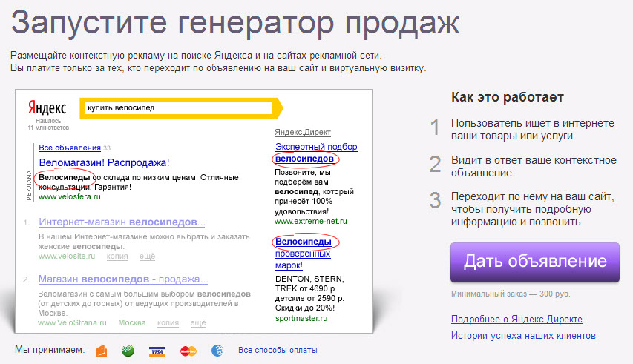The width and height of the screenshot is (633, 364).
Task: Click the www.velosfera.ru address
Action: coord(70,197)
